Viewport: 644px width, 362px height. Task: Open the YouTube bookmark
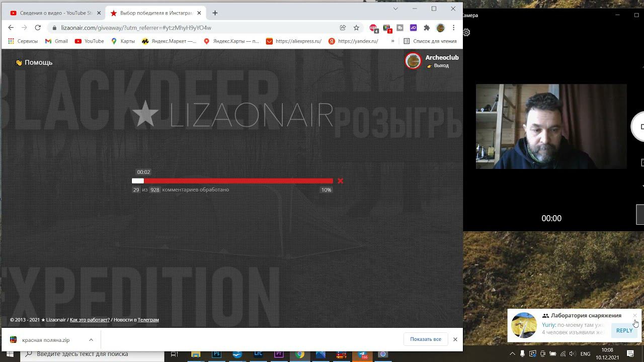click(90, 41)
